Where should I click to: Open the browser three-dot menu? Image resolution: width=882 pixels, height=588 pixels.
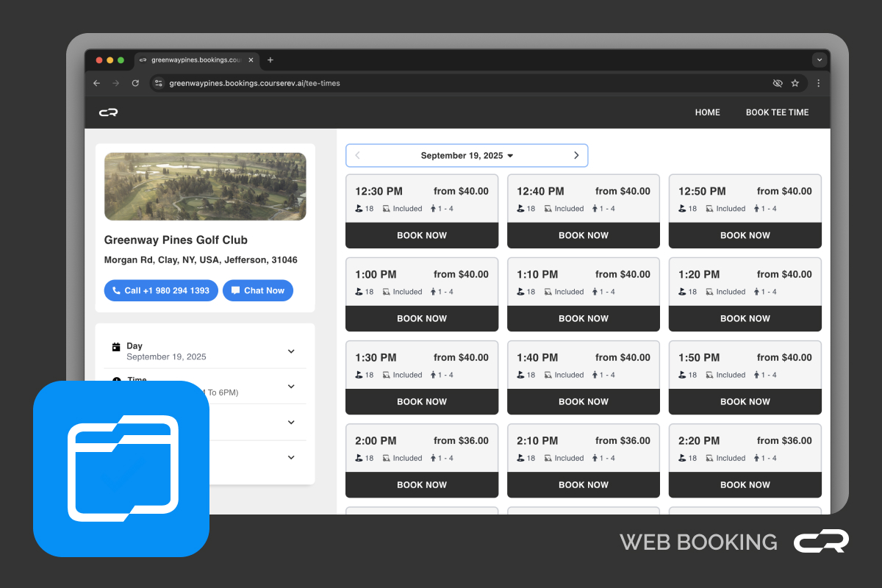819,83
